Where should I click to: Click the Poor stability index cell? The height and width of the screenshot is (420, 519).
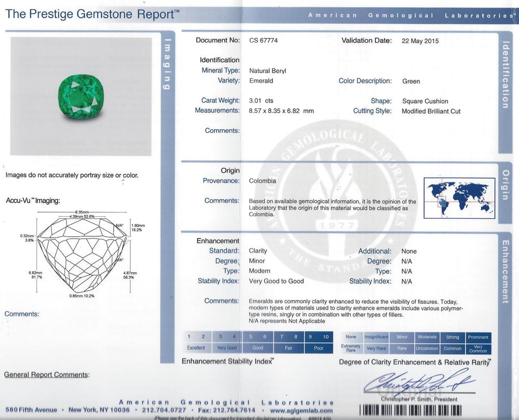(x=319, y=348)
